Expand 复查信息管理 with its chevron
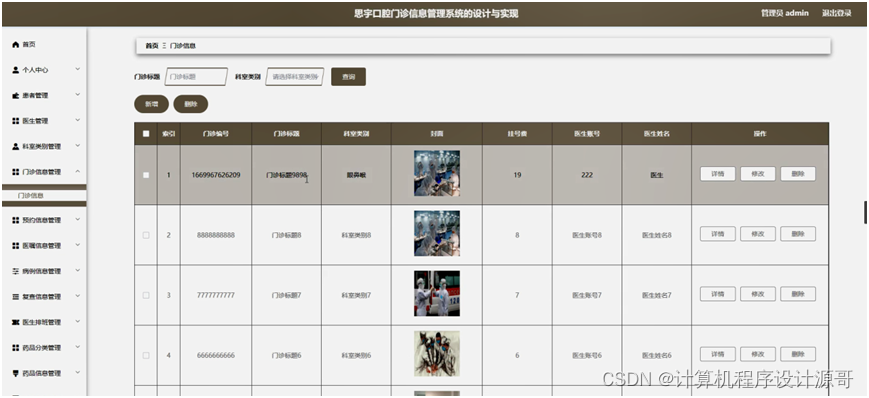The height and width of the screenshot is (398, 869). click(x=78, y=296)
